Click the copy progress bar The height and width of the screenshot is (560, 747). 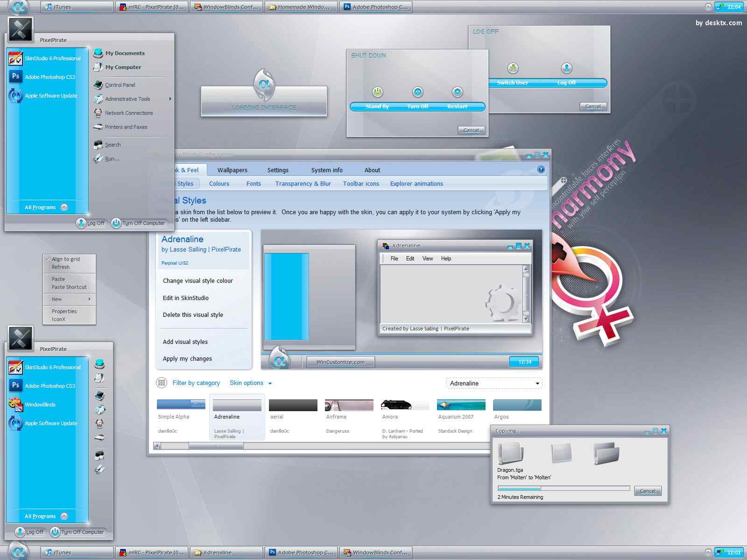point(564,489)
